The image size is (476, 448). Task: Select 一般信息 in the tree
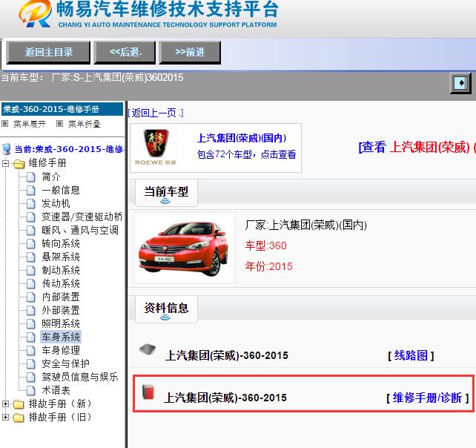tap(61, 190)
